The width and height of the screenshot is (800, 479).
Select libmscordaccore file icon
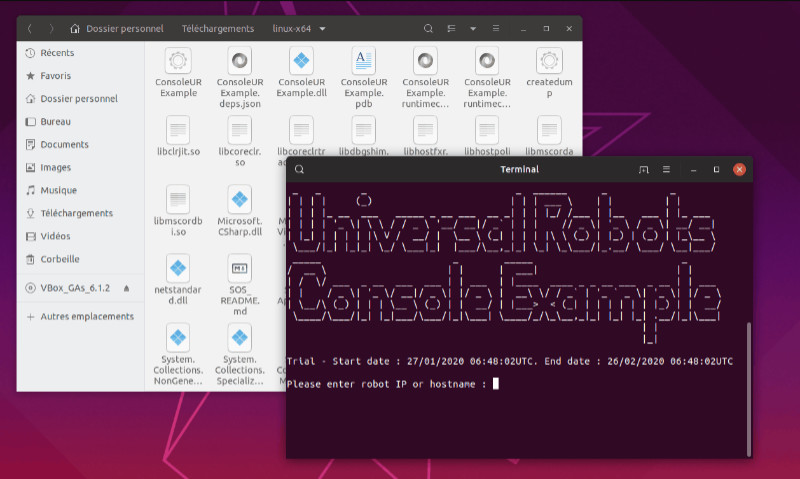pos(549,130)
